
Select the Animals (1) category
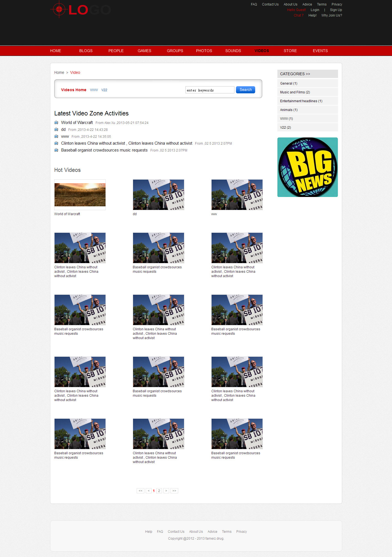coord(307,110)
